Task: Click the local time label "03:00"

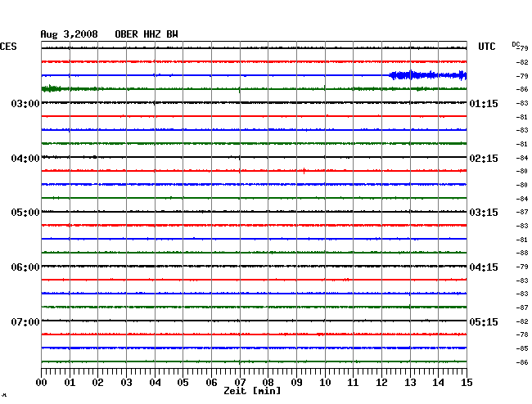Action: [x=25, y=104]
